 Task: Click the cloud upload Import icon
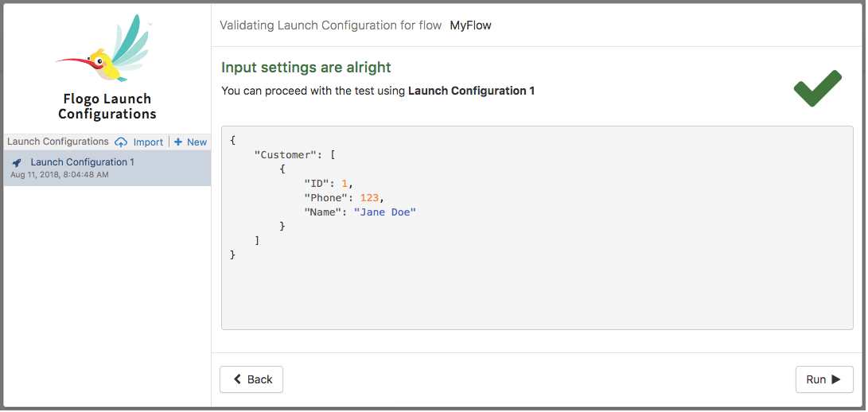tap(121, 142)
